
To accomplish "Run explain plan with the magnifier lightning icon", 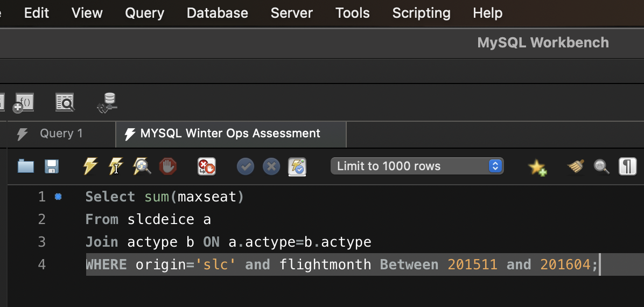I will (142, 166).
